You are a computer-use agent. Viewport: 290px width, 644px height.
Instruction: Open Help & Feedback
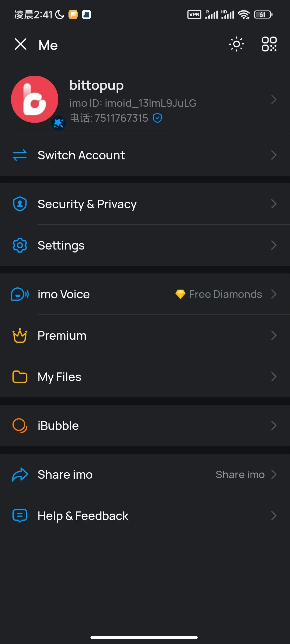point(83,516)
